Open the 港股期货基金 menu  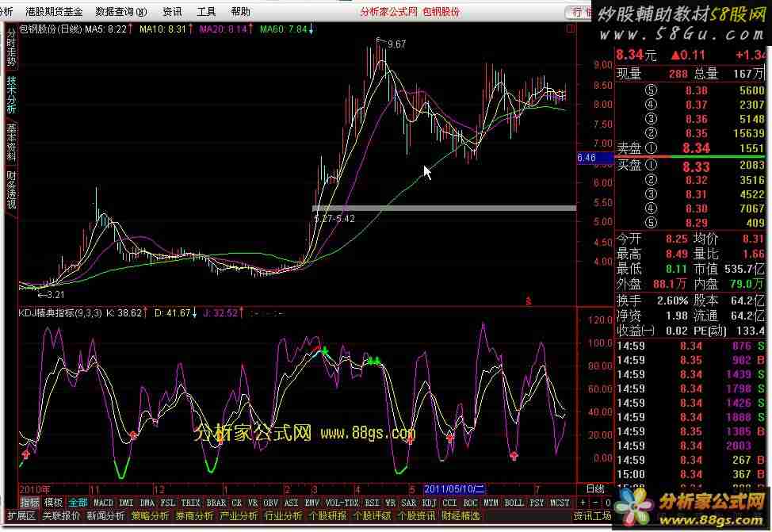[x=54, y=11]
